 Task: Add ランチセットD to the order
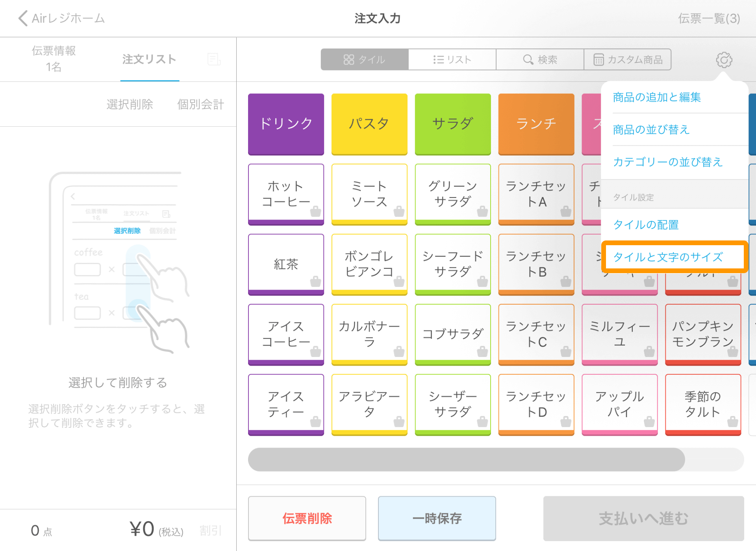click(536, 405)
